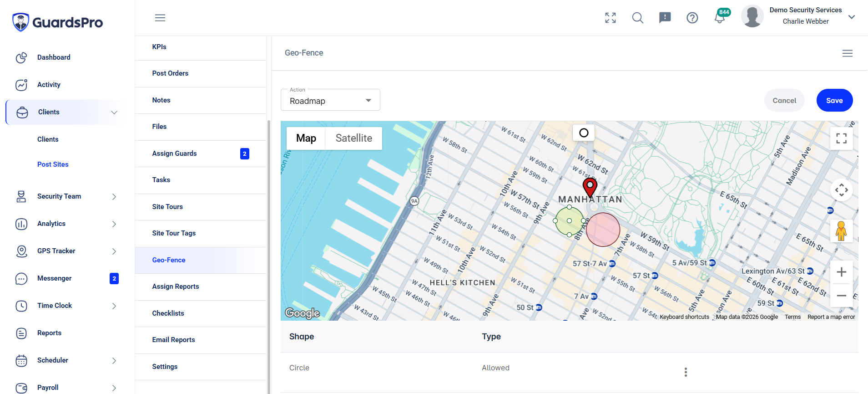This screenshot has height=394, width=868.
Task: Switch map to Map view
Action: pyautogui.click(x=306, y=138)
